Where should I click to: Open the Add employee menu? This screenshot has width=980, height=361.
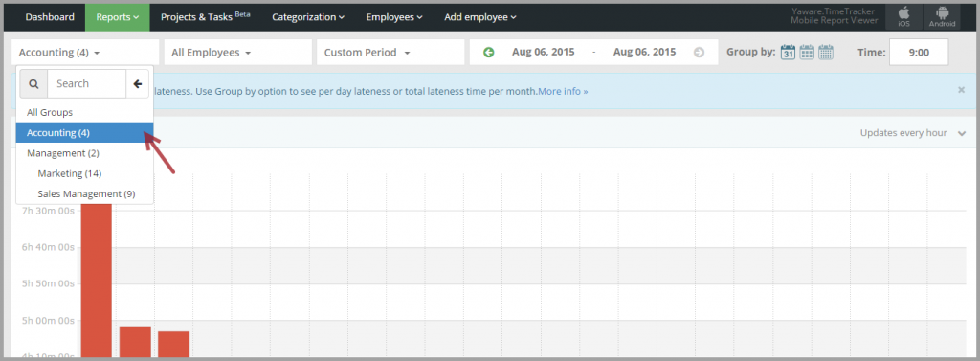tap(480, 17)
